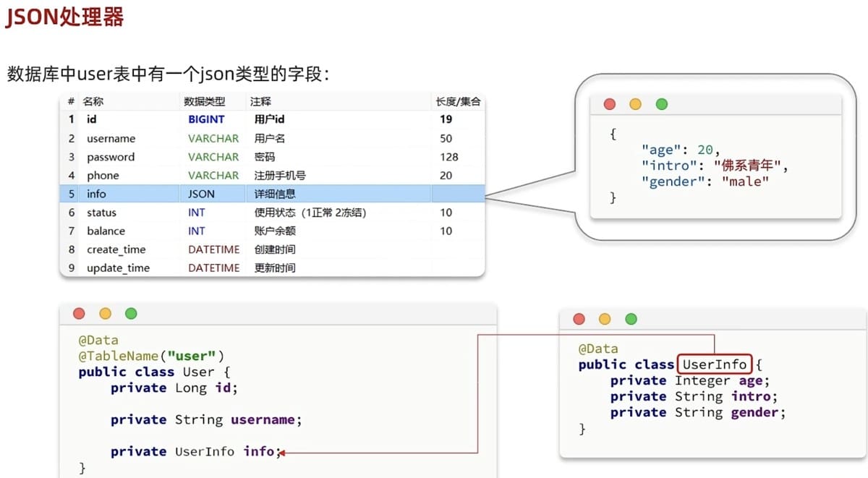Select the balance row in the table

tap(272, 231)
